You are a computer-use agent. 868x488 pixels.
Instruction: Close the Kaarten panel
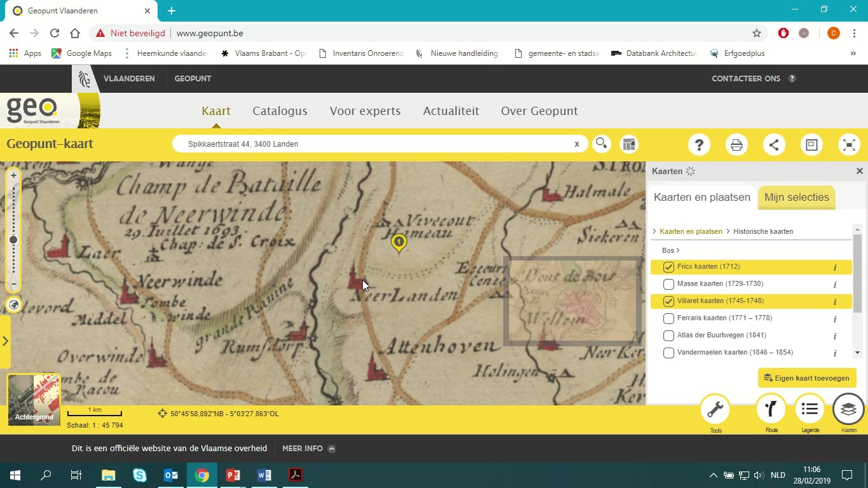pyautogui.click(x=860, y=171)
